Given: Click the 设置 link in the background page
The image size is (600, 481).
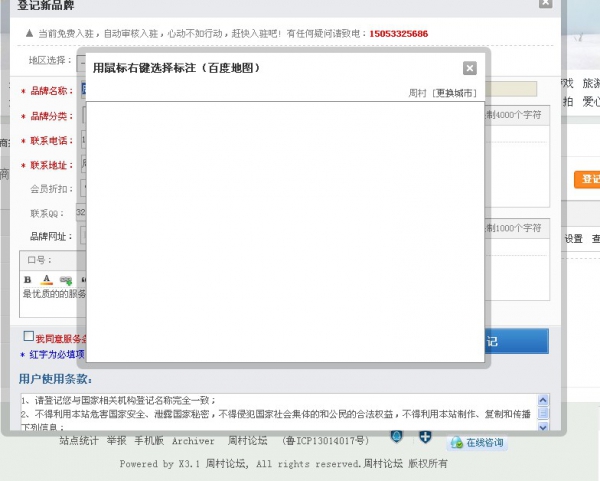Looking at the screenshot, I should coord(573,239).
